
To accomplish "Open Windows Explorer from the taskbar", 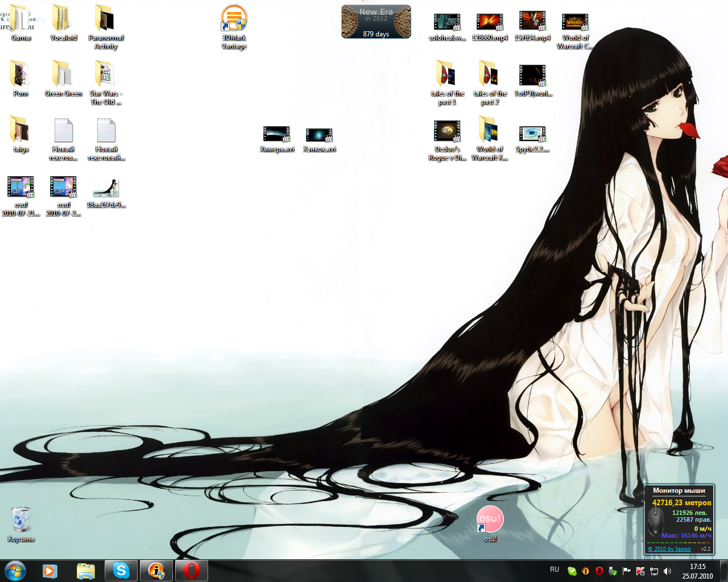I will pyautogui.click(x=85, y=571).
